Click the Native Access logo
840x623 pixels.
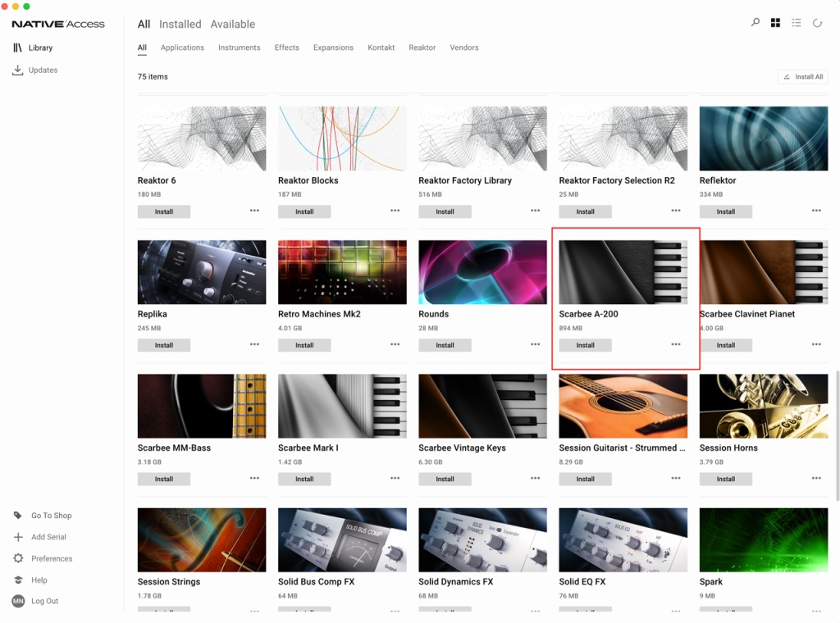coord(58,24)
